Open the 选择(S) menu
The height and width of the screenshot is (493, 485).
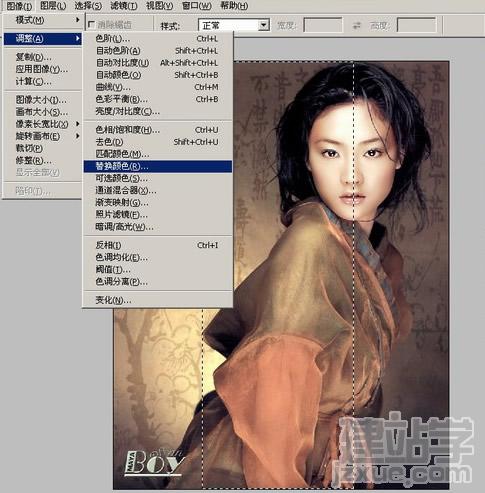pyautogui.click(x=88, y=6)
